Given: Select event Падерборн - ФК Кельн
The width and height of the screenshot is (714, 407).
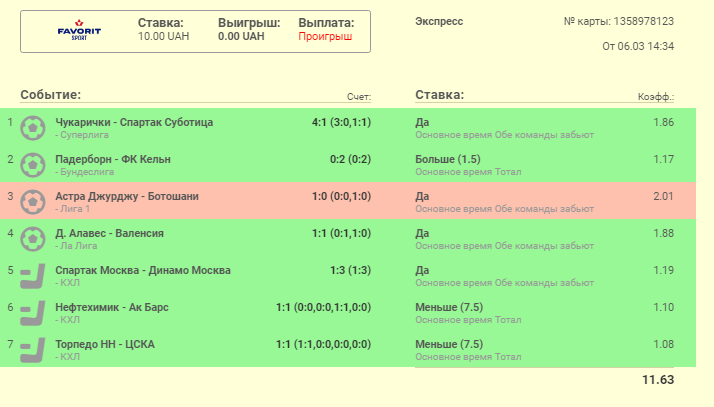Looking at the screenshot, I should pos(113,159).
